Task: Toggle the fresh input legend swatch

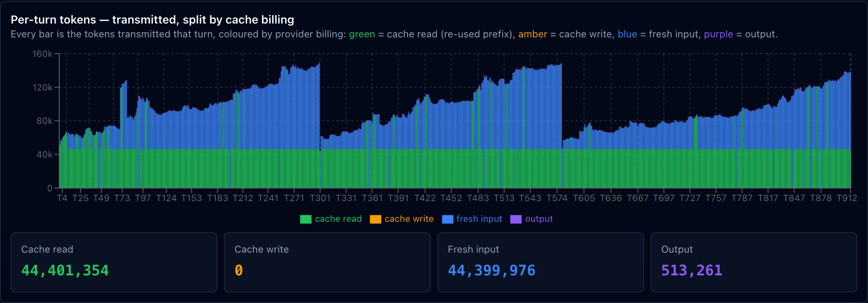Action: (447, 219)
